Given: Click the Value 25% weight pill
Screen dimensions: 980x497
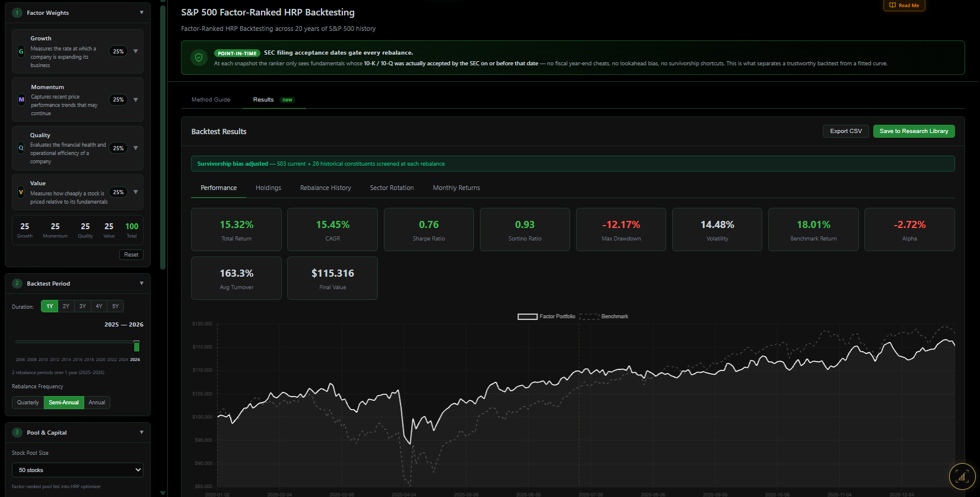Looking at the screenshot, I should click(x=119, y=192).
